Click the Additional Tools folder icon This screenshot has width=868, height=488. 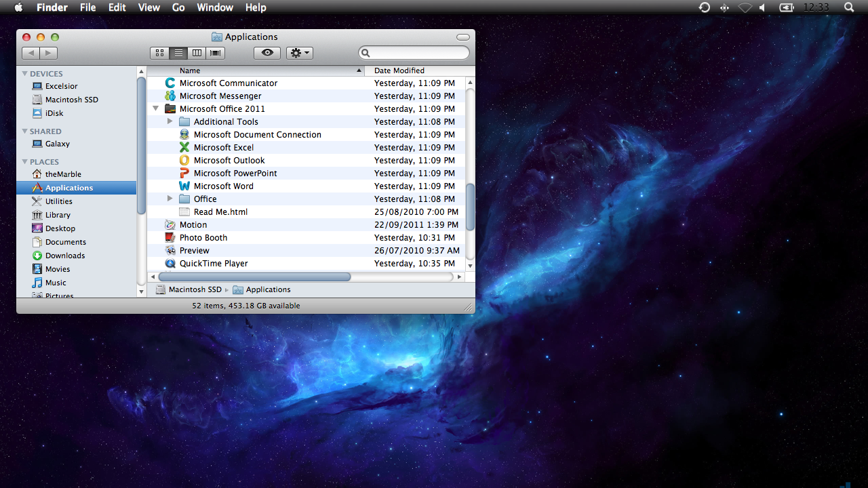[184, 121]
